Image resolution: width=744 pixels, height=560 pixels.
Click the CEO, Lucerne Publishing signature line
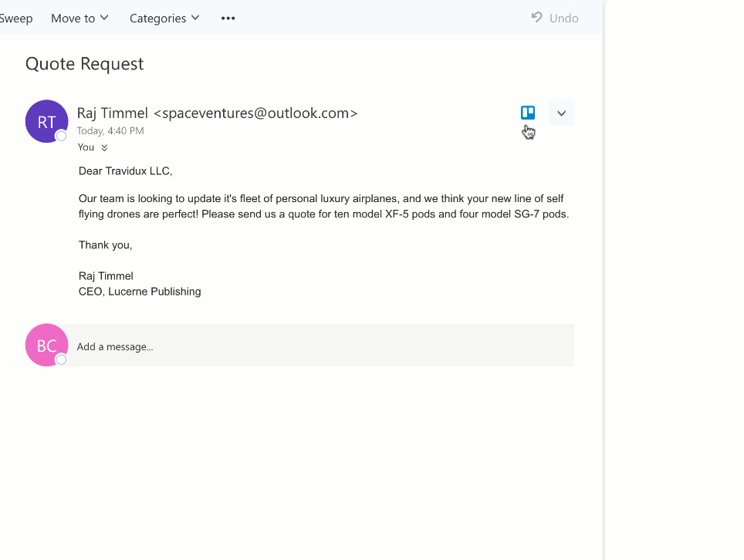(140, 292)
